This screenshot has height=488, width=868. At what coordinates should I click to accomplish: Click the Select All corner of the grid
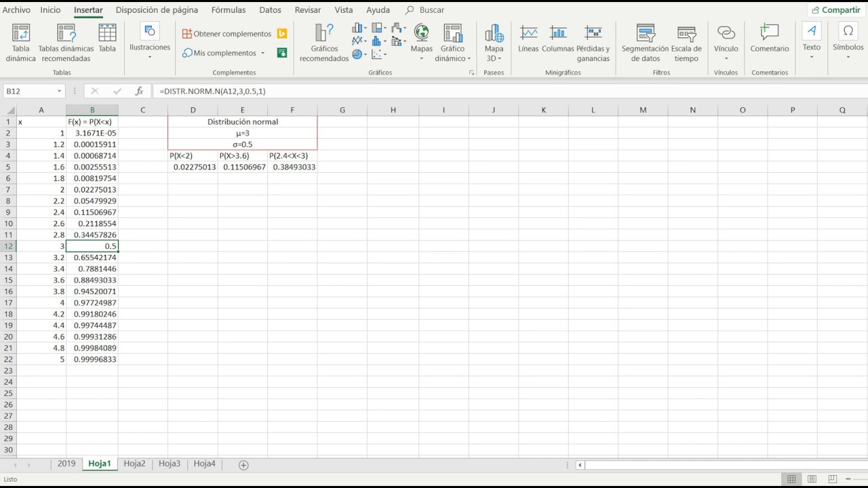[10, 110]
